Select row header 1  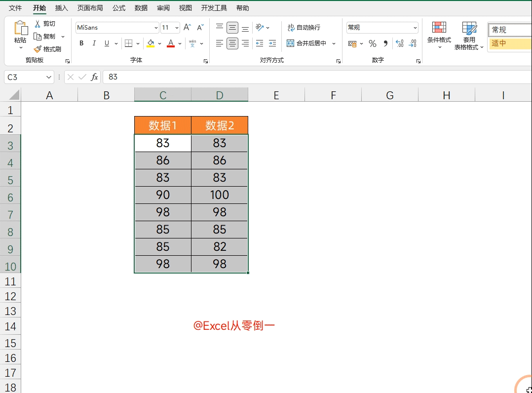pos(10,110)
